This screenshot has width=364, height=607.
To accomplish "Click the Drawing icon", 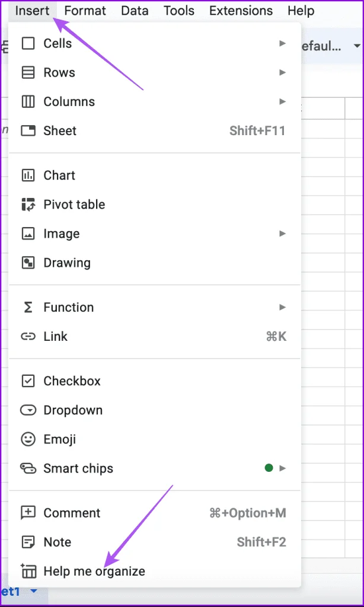I will (x=28, y=263).
